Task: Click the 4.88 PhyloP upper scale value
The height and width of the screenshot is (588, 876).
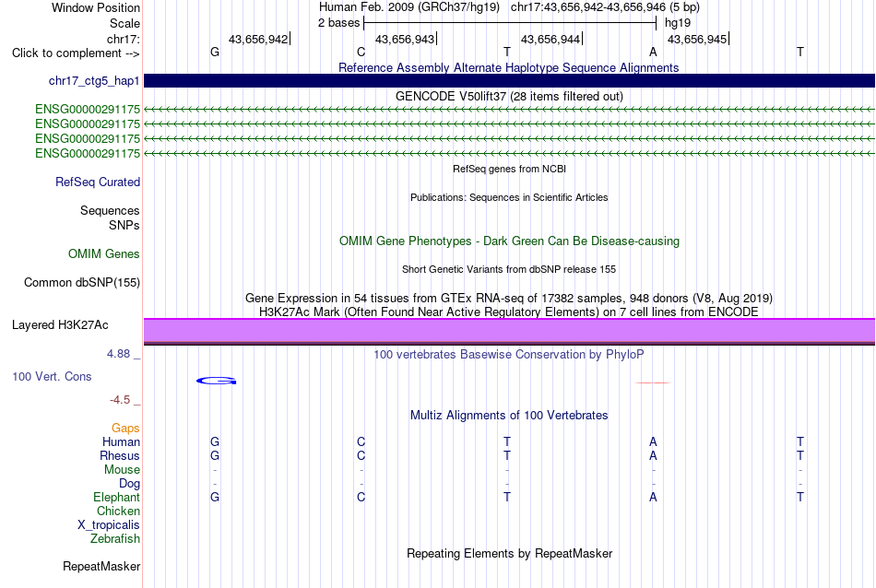Action: (x=118, y=354)
